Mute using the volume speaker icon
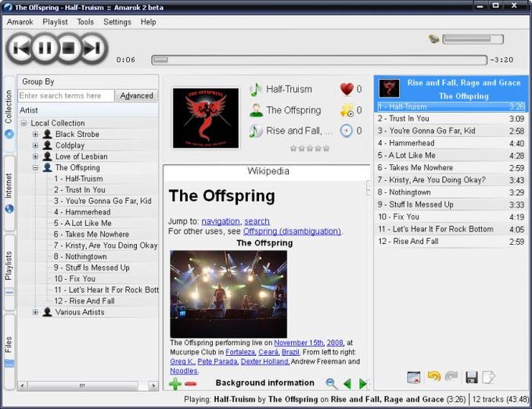Viewport: 532px width, 409px height. click(x=433, y=39)
